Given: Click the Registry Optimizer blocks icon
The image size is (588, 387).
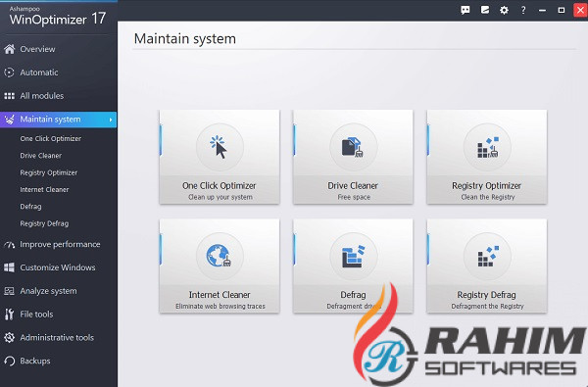Looking at the screenshot, I should click(487, 147).
